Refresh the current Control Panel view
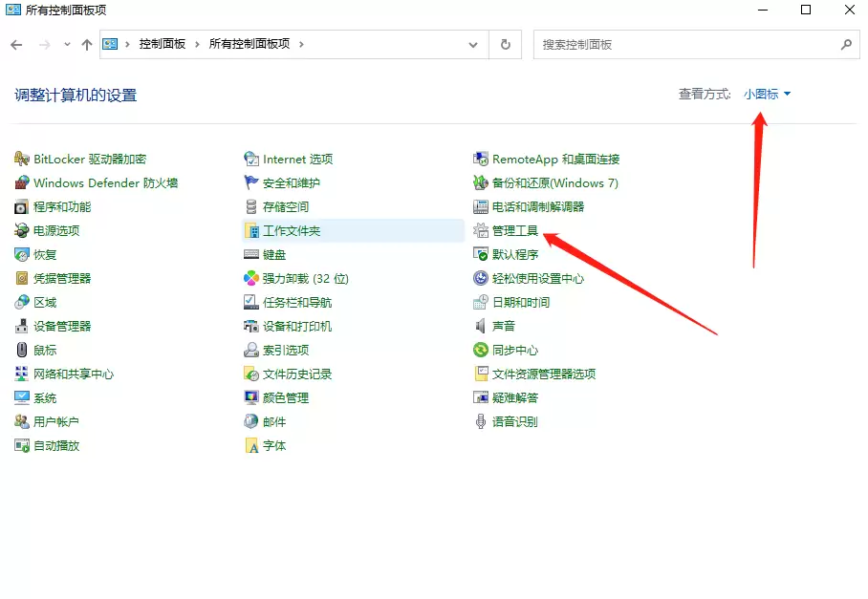The height and width of the screenshot is (599, 868). pyautogui.click(x=506, y=44)
